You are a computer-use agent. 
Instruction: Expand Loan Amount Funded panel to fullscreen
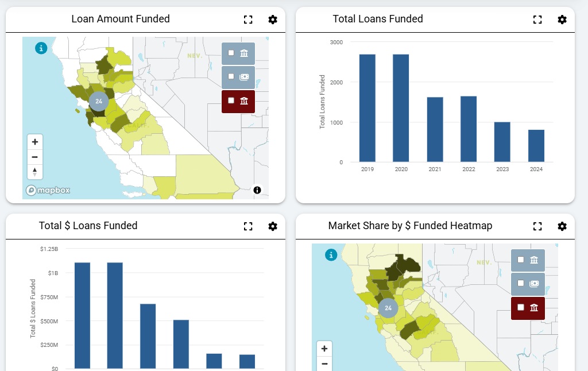(248, 20)
